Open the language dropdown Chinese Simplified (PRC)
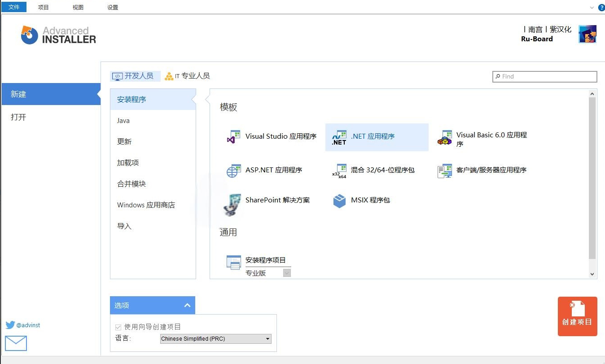This screenshot has height=364, width=605. (216, 339)
